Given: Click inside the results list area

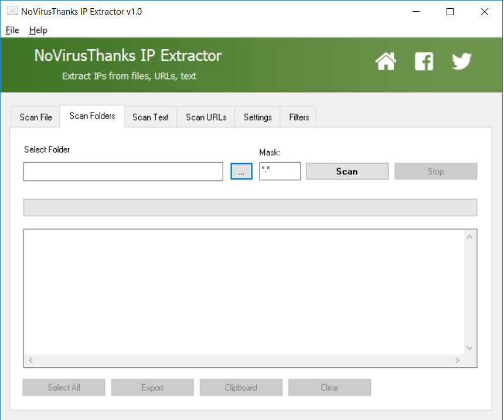Looking at the screenshot, I should pos(244,292).
